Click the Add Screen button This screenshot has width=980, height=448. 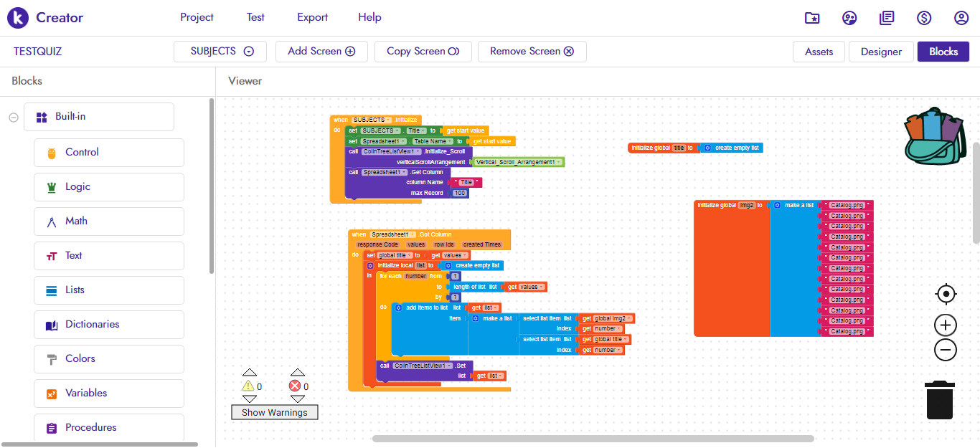point(321,51)
